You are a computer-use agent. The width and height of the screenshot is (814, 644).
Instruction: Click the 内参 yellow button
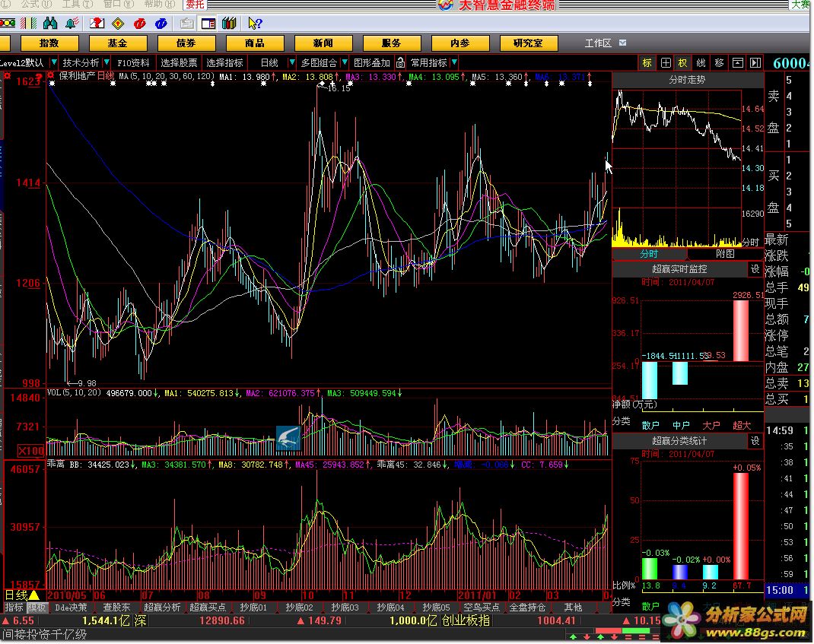point(460,43)
